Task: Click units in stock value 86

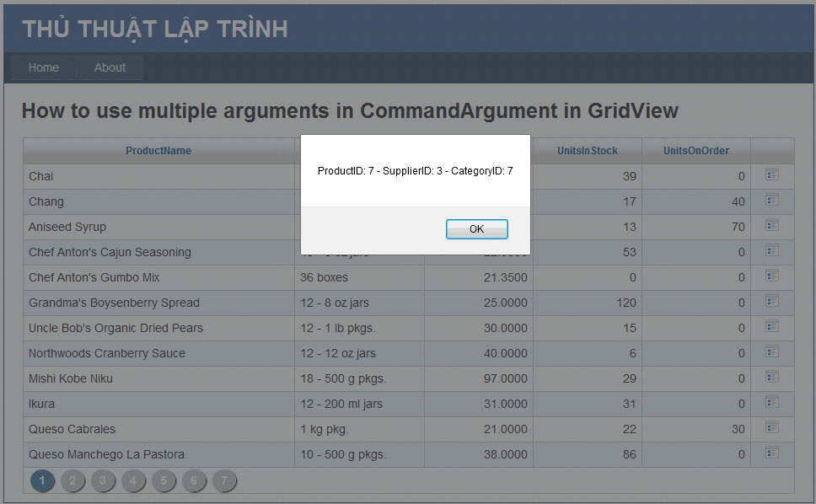Action: 588,454
